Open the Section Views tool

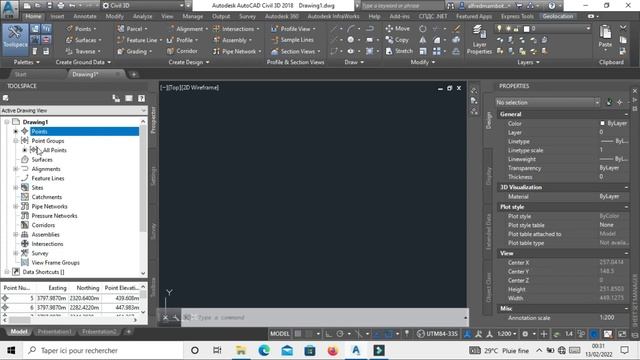296,51
